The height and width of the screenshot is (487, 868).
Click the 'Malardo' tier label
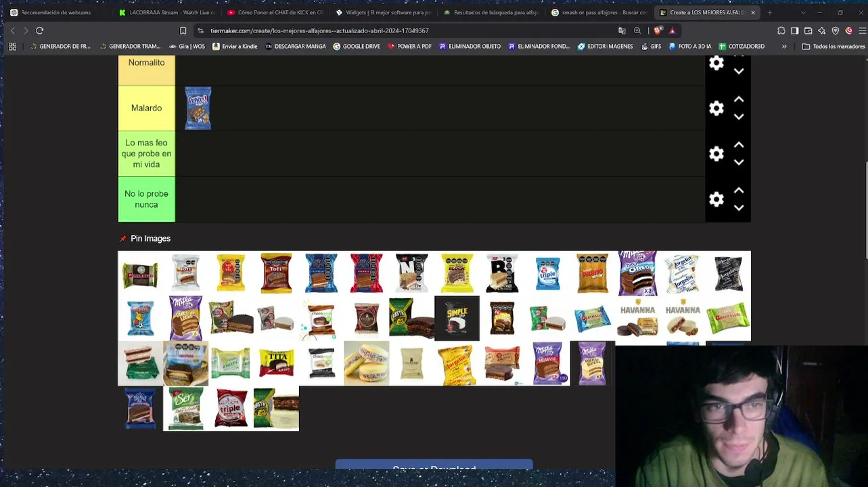coord(146,108)
